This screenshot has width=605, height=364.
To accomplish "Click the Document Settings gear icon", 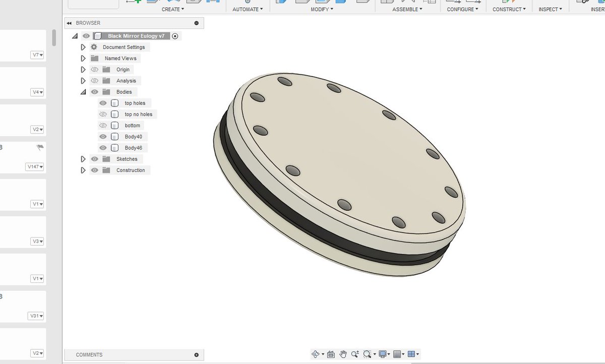I will click(94, 47).
